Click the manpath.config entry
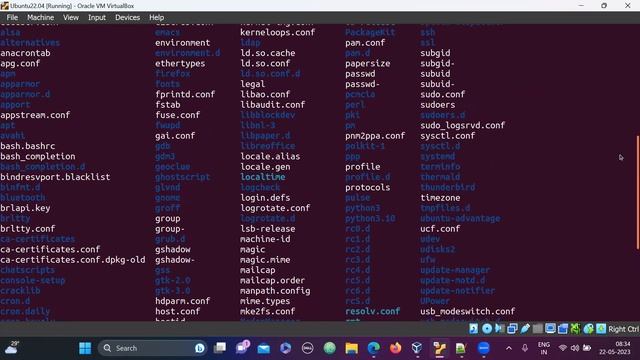The width and height of the screenshot is (640, 360). [275, 291]
